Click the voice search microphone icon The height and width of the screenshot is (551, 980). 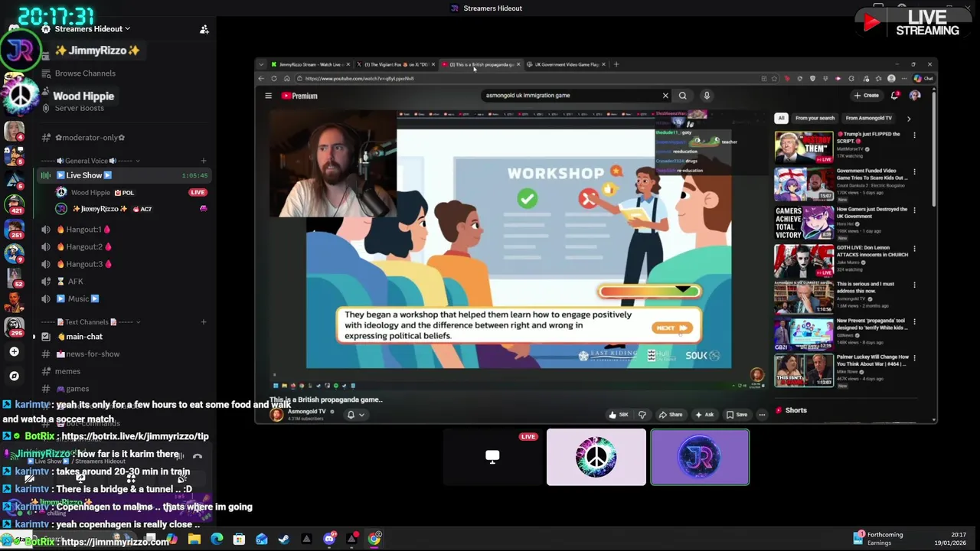click(x=707, y=96)
